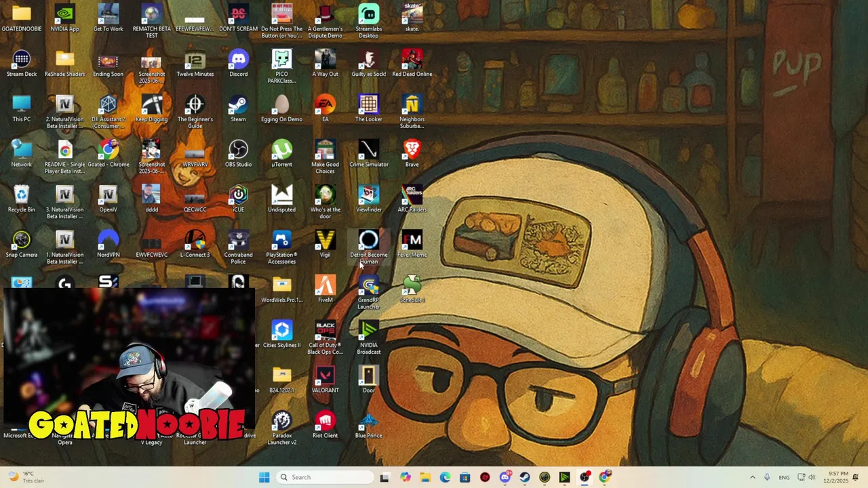Open Microsoft Store from the taskbar

pos(465,477)
